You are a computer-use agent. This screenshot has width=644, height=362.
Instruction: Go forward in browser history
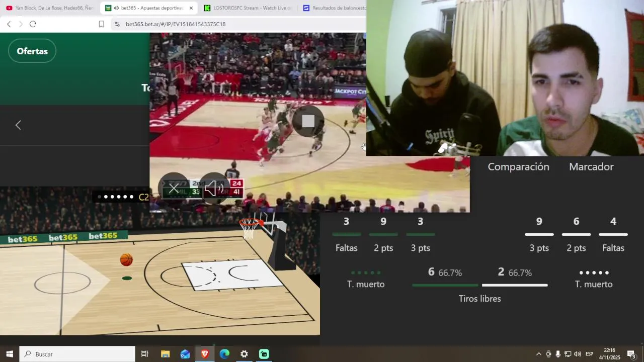point(21,24)
